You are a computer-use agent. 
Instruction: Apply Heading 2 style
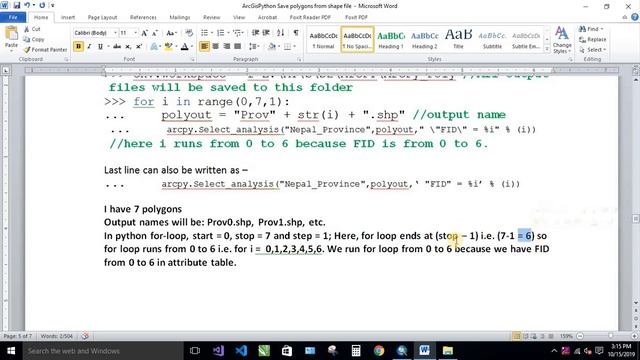pos(424,40)
